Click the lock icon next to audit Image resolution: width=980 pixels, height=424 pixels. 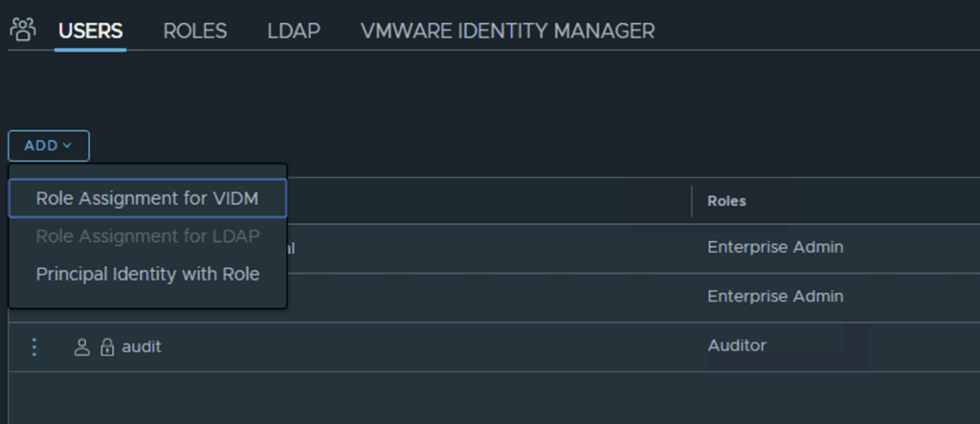click(106, 346)
